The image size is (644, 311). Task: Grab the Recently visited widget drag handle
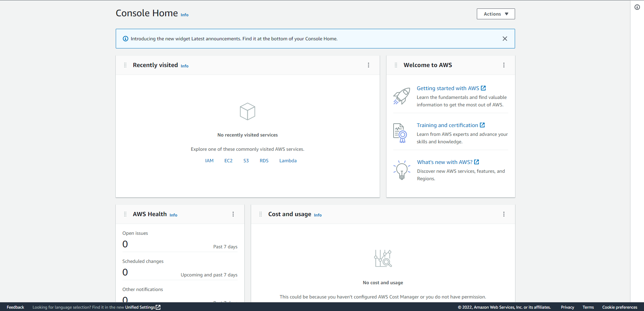pos(125,65)
